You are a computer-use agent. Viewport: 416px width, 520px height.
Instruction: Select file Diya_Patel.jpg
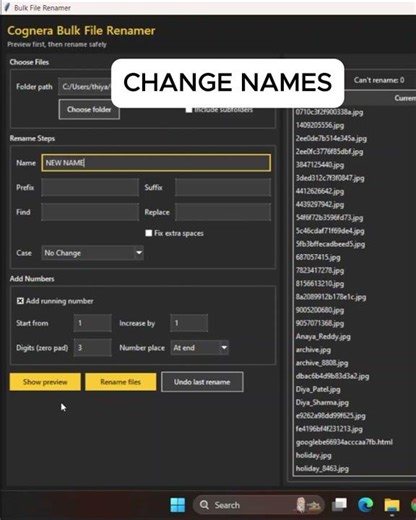point(318,389)
